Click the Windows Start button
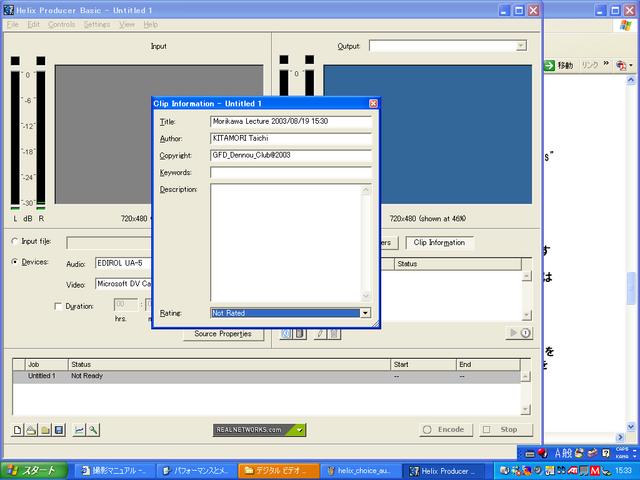 pyautogui.click(x=33, y=471)
